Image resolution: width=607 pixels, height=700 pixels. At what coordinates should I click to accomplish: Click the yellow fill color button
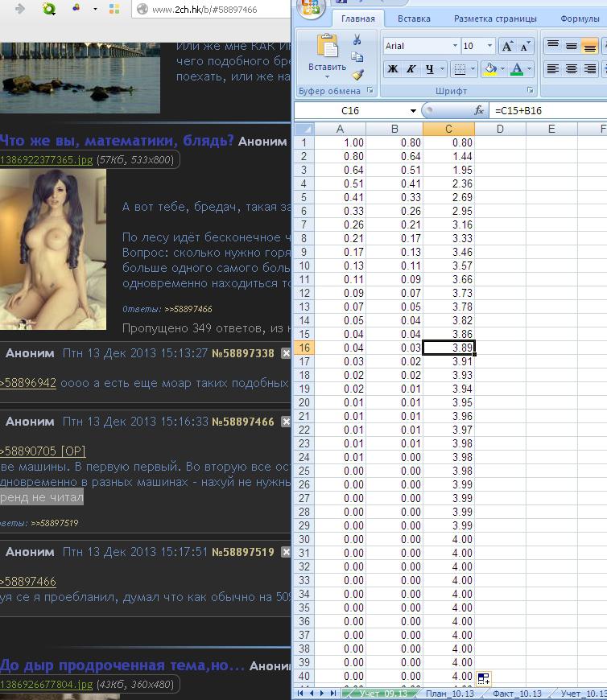click(489, 69)
